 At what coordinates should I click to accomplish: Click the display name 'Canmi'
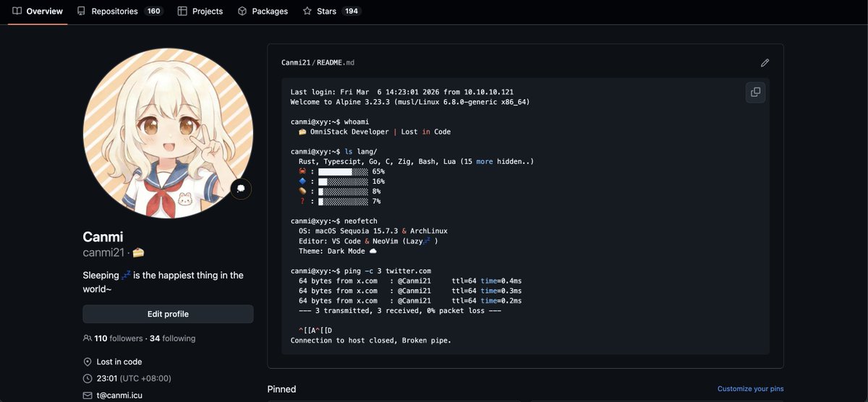coord(103,236)
